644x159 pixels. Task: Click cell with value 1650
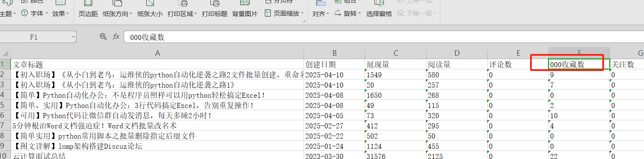click(x=396, y=95)
